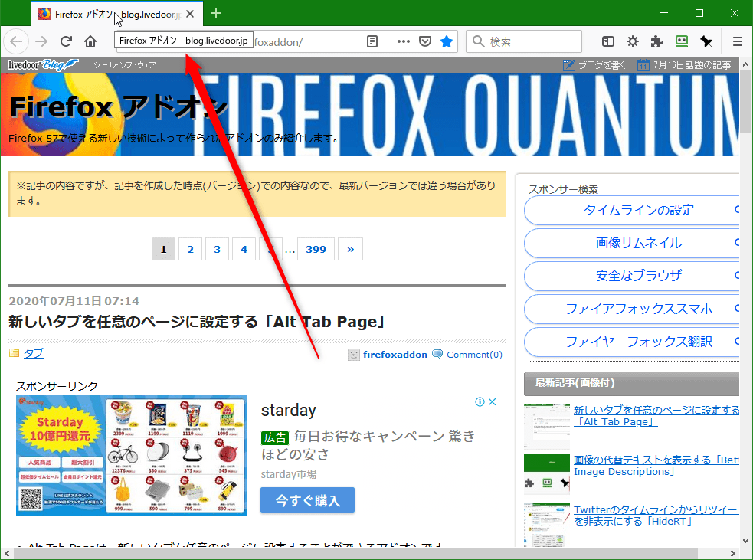Go forward with the forward arrow button

(41, 41)
